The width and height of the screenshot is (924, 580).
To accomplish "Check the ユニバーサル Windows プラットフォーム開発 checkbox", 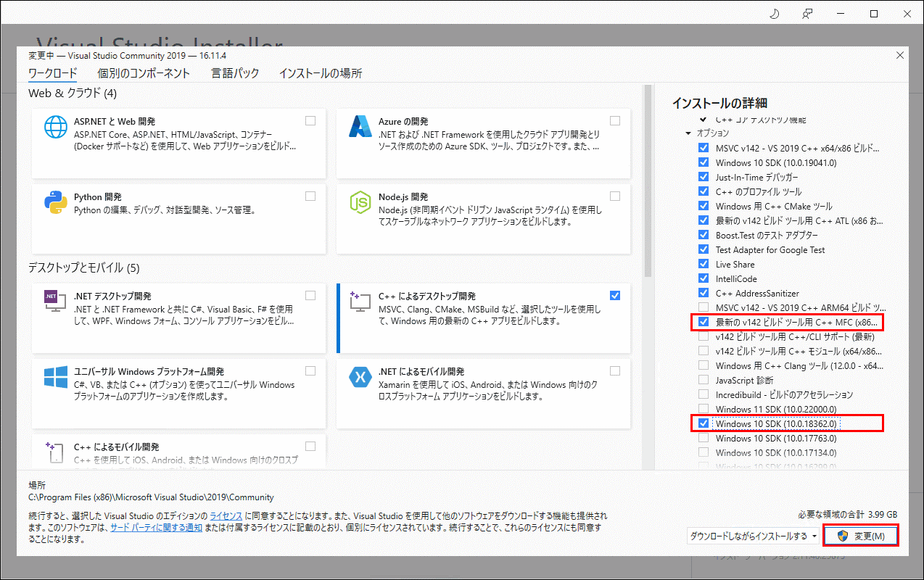I will [x=310, y=370].
